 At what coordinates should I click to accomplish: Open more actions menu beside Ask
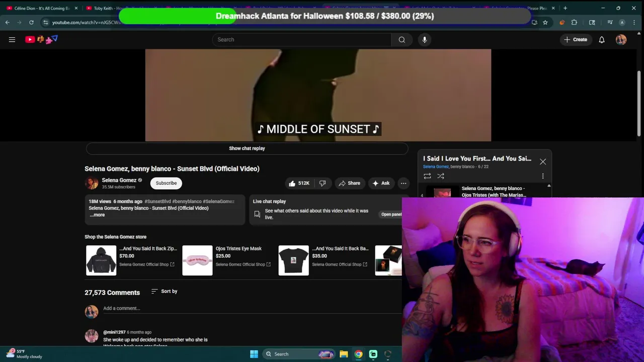tap(404, 183)
